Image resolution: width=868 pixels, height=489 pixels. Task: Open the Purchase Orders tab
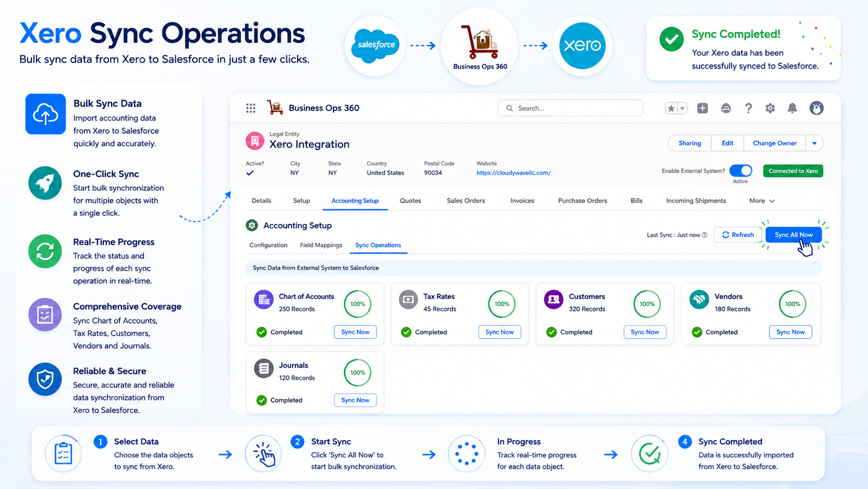click(x=582, y=201)
